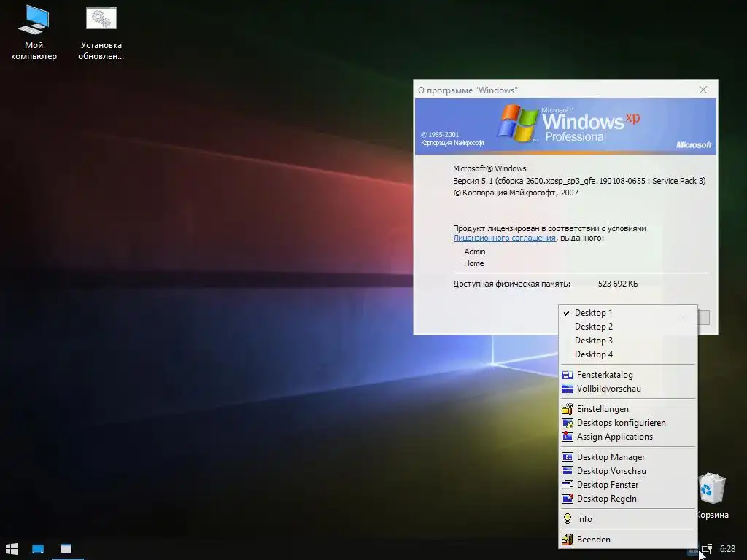Switch to Desktop 3

pos(627,341)
